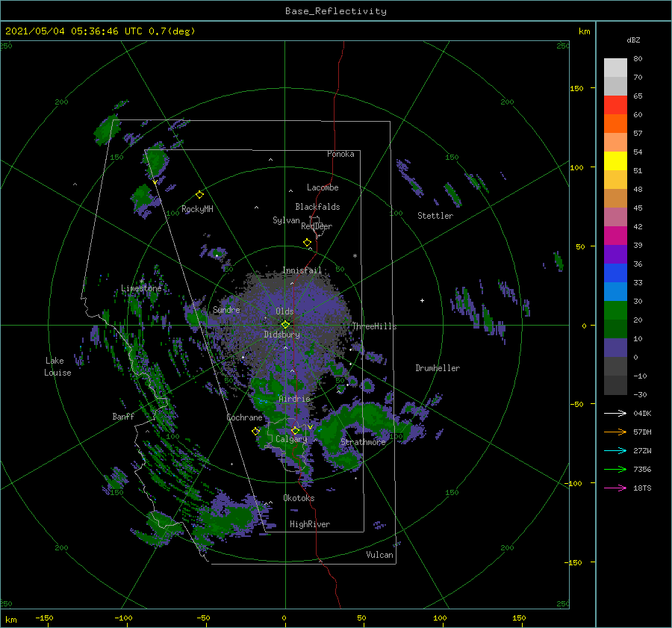This screenshot has width=672, height=628.
Task: Click the Airdrie city label
Action: point(294,399)
